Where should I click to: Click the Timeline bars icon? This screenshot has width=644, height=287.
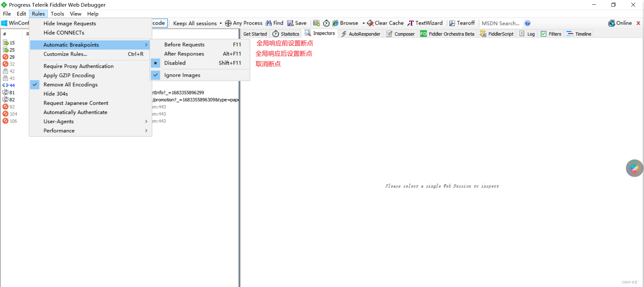570,34
